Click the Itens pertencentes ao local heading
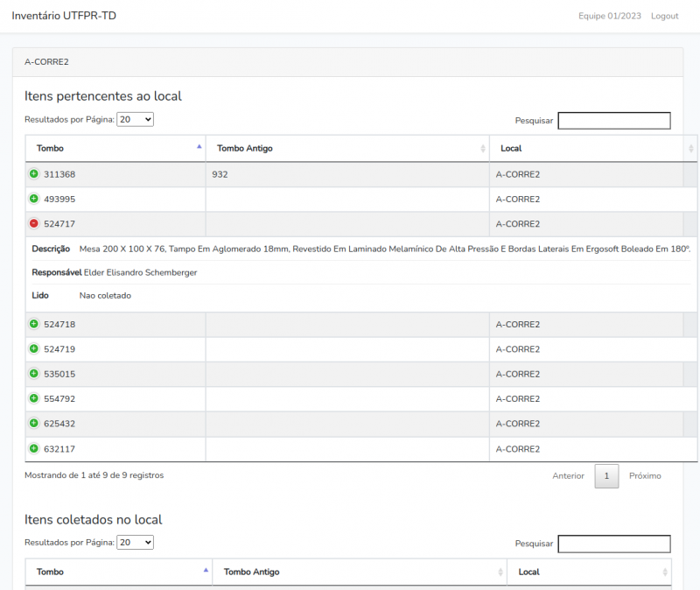The height and width of the screenshot is (590, 700). (103, 96)
